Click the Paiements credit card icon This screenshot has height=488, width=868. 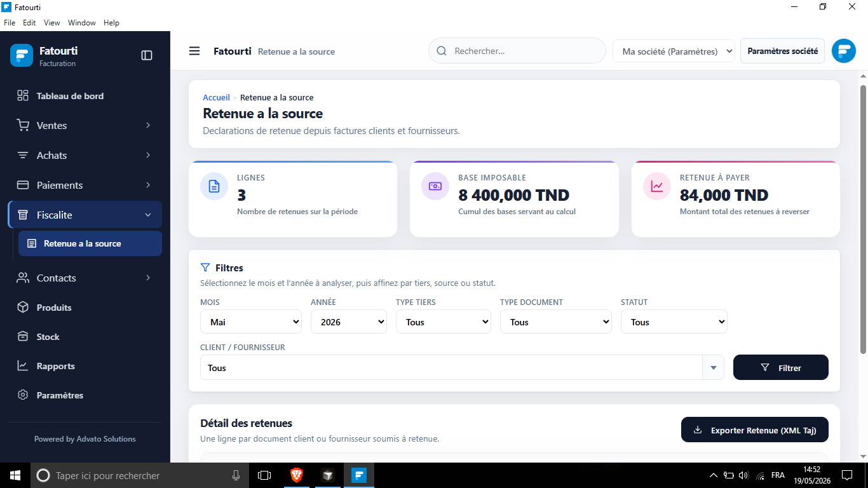tap(23, 185)
